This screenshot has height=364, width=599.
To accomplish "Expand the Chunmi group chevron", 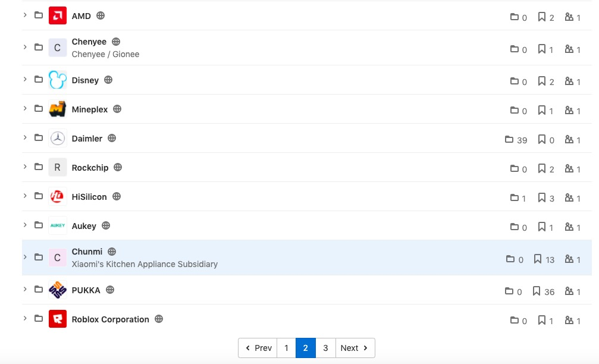I will click(x=25, y=257).
